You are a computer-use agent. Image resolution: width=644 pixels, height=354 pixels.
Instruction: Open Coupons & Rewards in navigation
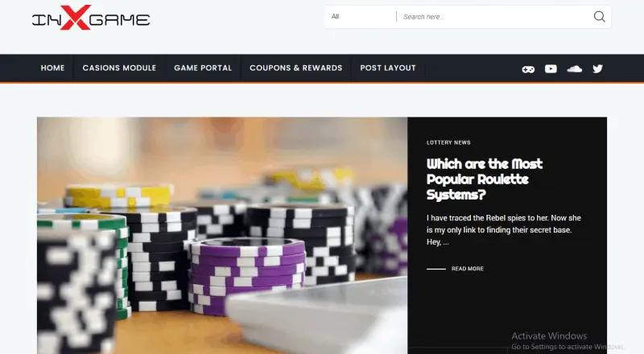[x=295, y=68]
